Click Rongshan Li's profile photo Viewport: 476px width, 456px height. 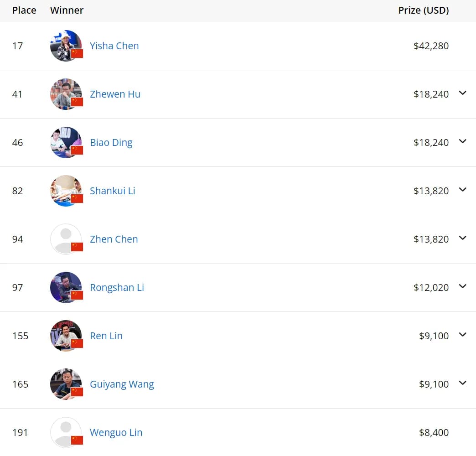[x=66, y=287]
